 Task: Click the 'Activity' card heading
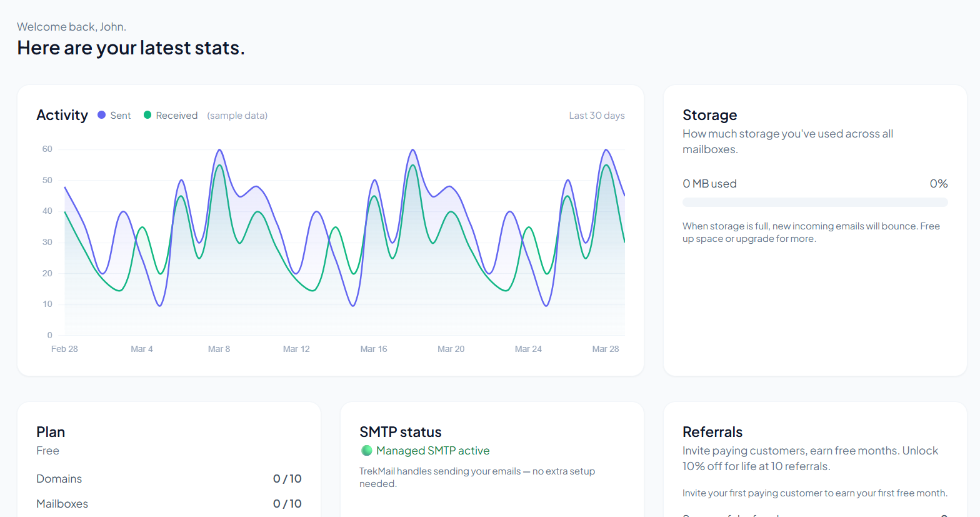tap(62, 115)
